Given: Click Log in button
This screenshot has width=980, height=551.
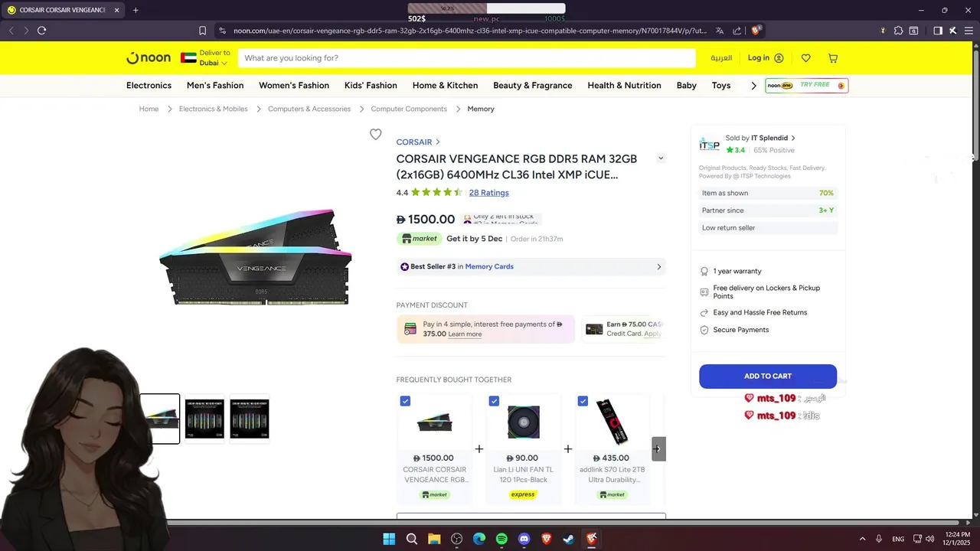Looking at the screenshot, I should click(766, 58).
